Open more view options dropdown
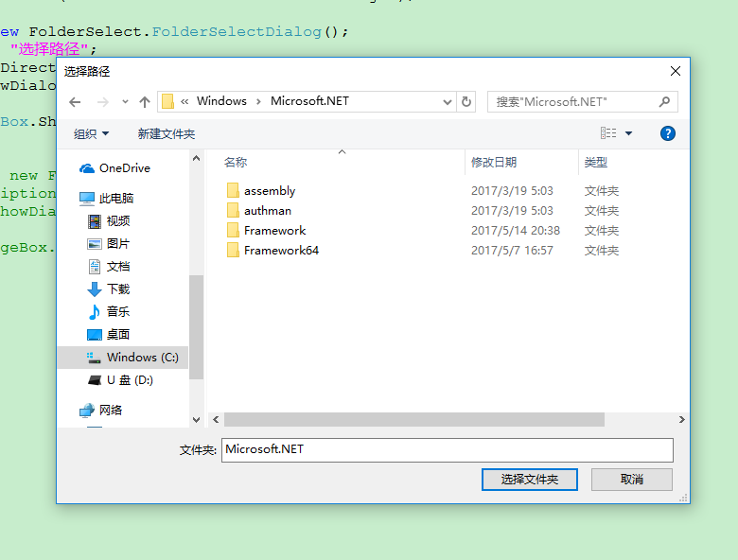This screenshot has height=560, width=738. click(628, 133)
